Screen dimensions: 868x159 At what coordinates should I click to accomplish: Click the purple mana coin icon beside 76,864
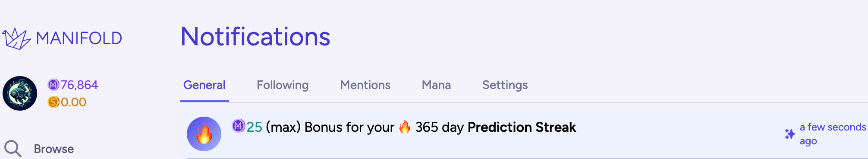point(53,85)
